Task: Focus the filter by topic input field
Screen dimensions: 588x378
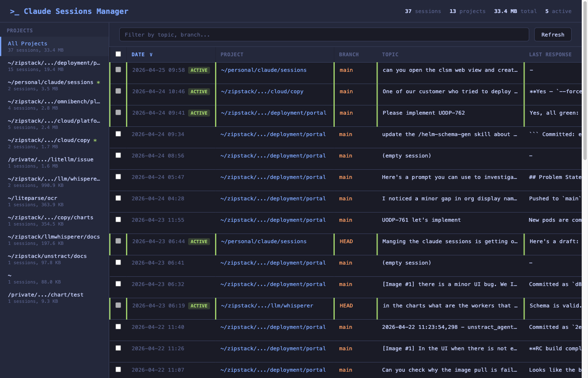Action: (x=323, y=35)
